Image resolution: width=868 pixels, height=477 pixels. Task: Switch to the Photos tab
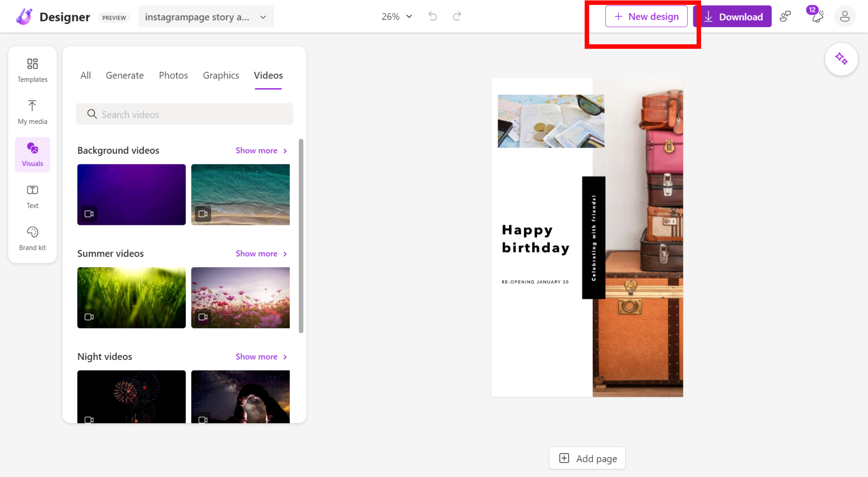point(173,75)
